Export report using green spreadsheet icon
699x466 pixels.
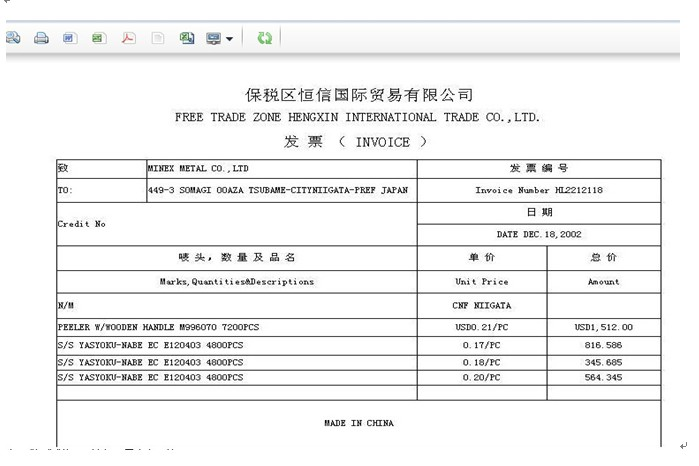[x=98, y=38]
